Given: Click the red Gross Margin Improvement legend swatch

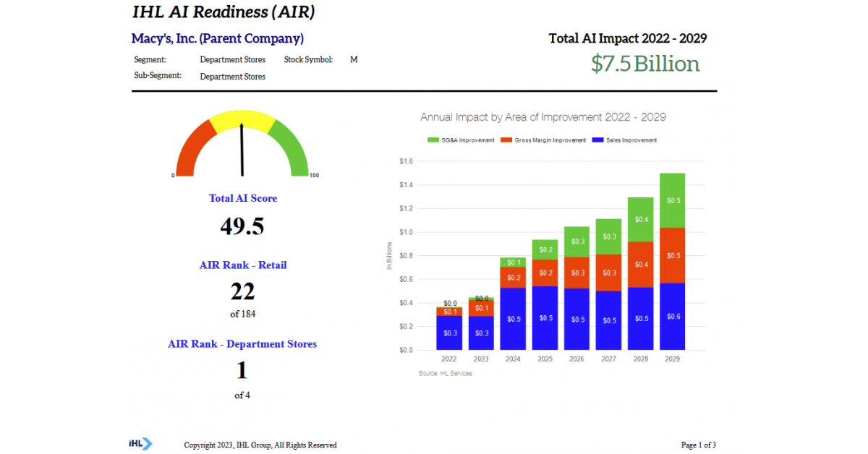Looking at the screenshot, I should click(x=506, y=140).
